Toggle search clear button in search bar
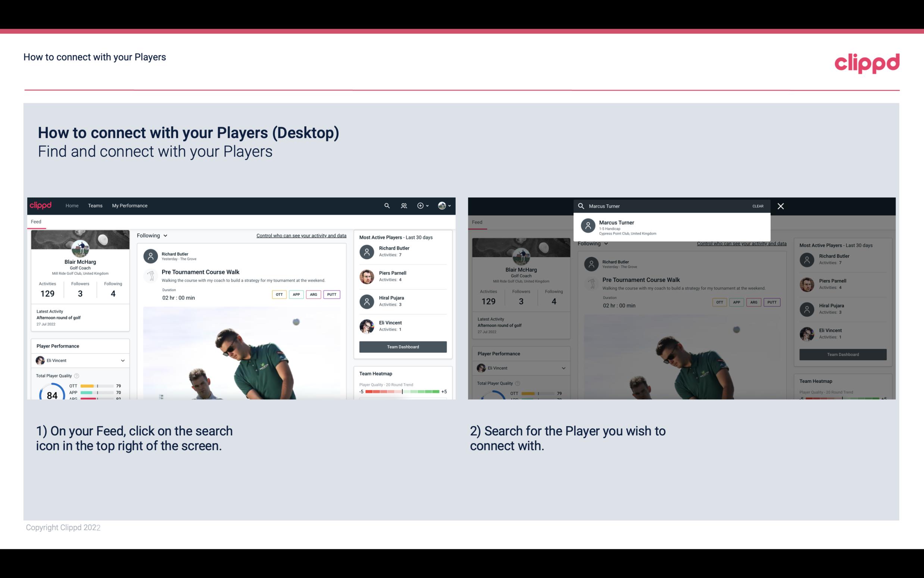The image size is (924, 578). pyautogui.click(x=757, y=205)
